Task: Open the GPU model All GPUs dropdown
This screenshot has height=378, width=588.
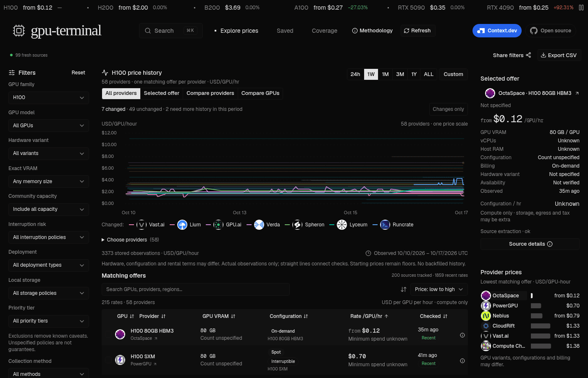Action: pos(49,126)
